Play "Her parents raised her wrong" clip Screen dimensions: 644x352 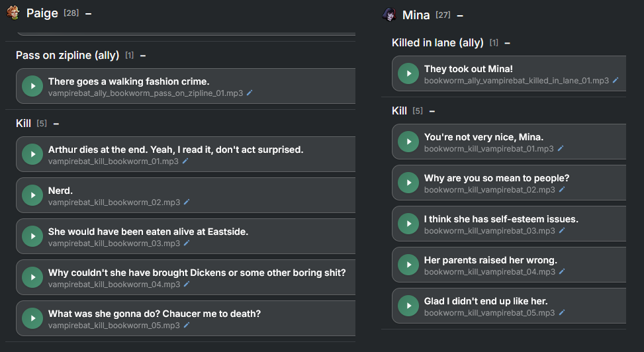[x=408, y=265]
